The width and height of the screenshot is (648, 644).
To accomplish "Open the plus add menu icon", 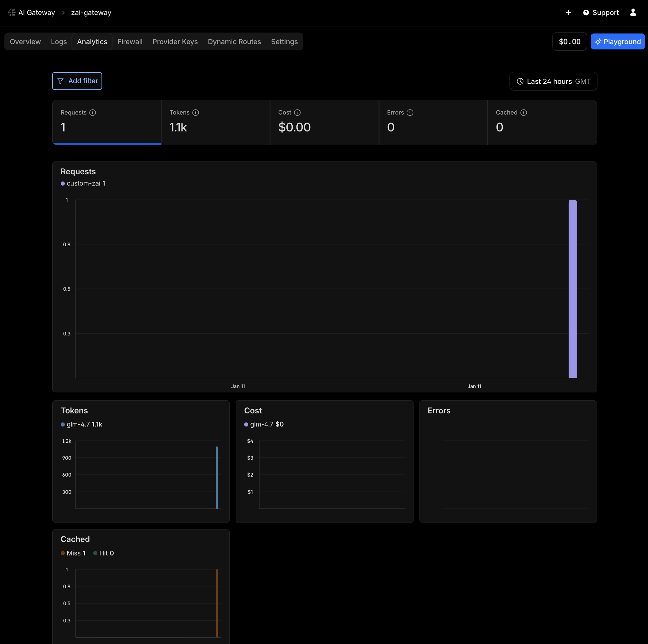I will (x=568, y=13).
